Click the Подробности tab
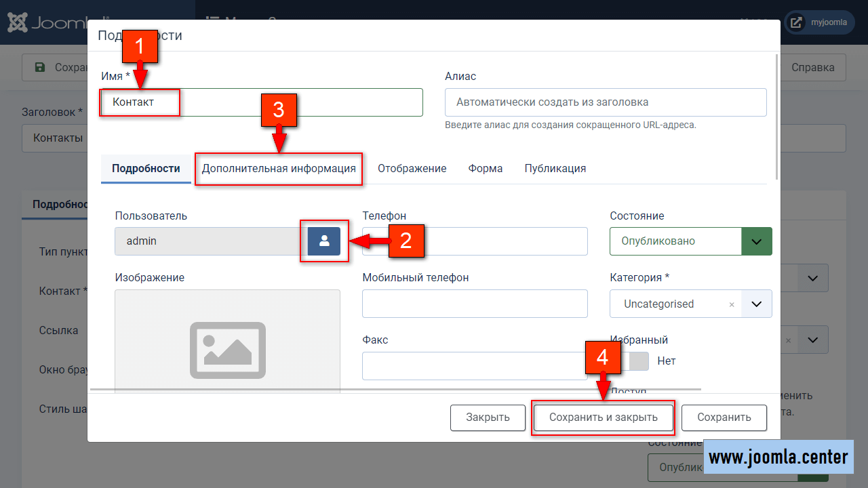The image size is (868, 488). click(x=146, y=169)
